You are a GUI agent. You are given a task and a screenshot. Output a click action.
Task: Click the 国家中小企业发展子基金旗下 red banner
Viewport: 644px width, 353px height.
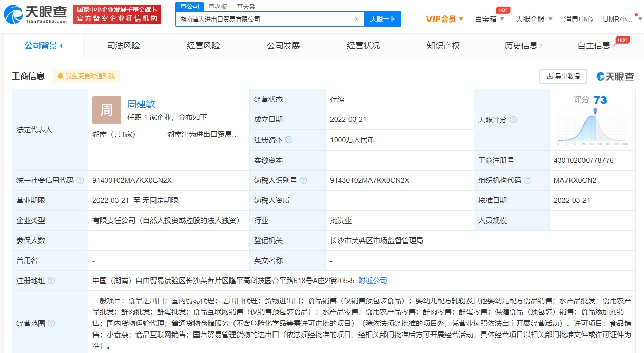click(116, 14)
